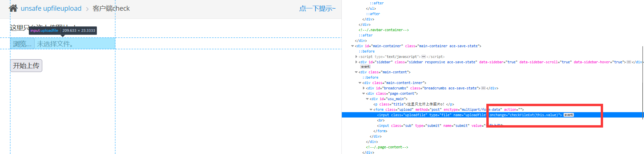Expand the div id="sidebar" node
Viewport: 644px width, 154px height.
point(356,62)
